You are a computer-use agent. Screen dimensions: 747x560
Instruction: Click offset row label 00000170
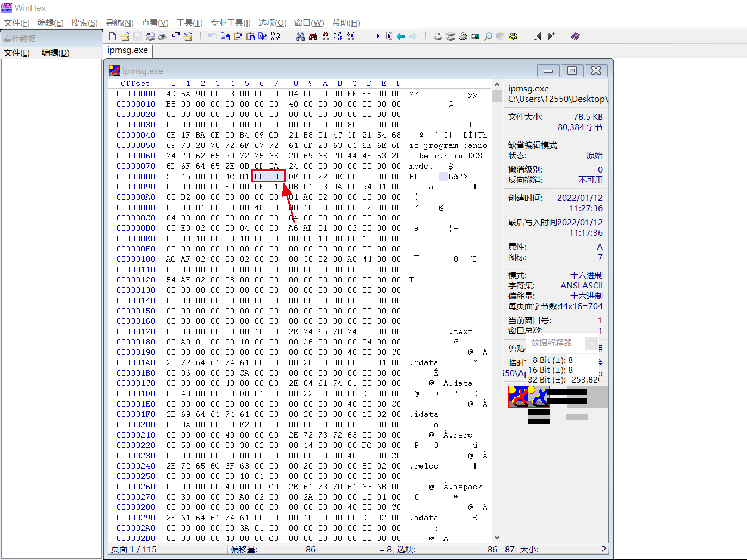coord(135,331)
